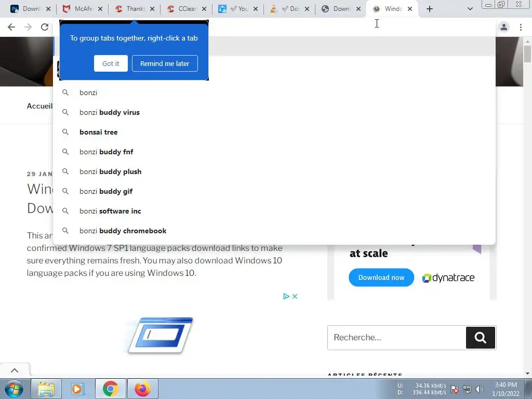Click the Chrome taskbar icon
532x399 pixels.
coord(111,389)
